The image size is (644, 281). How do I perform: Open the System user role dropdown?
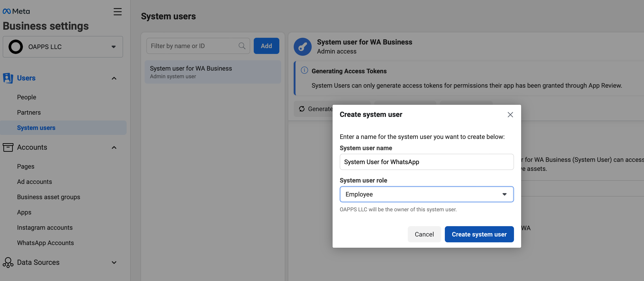(426, 194)
